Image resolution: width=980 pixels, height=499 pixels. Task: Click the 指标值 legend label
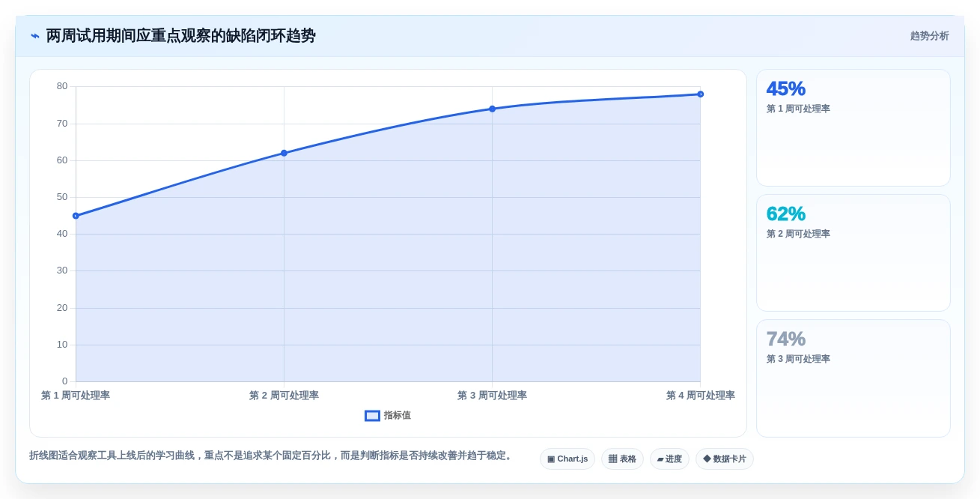[x=397, y=416]
